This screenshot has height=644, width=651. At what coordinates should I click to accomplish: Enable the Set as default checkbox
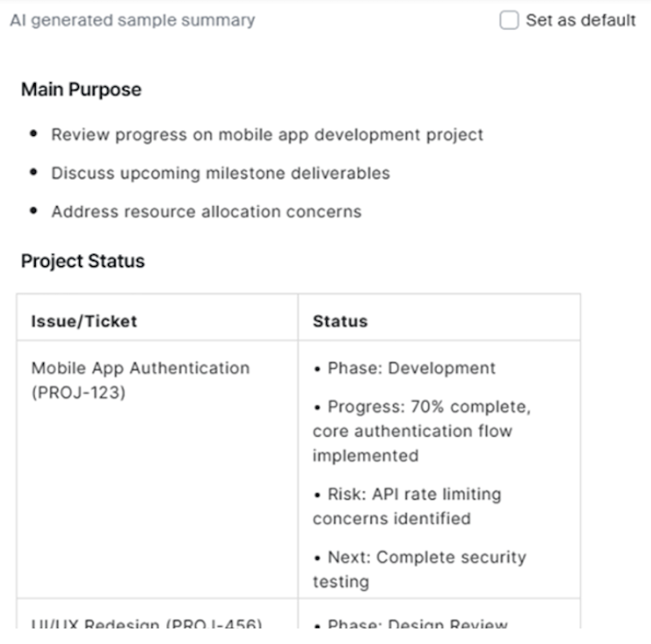509,20
